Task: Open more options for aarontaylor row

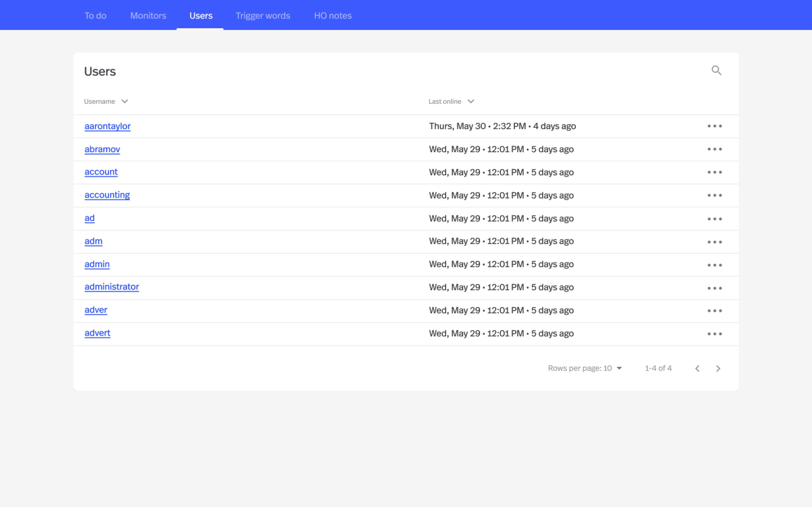Action: tap(714, 126)
